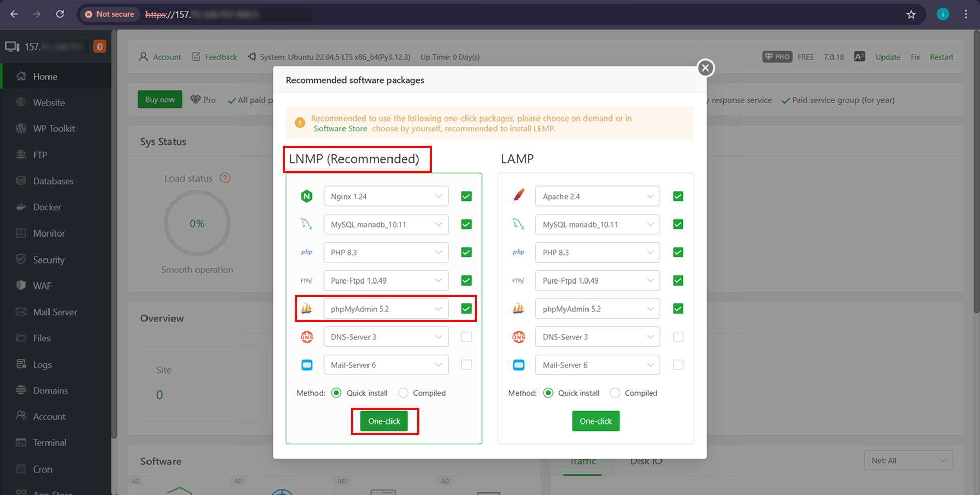Open the WP Toolkit section
The image size is (980, 495).
54,128
